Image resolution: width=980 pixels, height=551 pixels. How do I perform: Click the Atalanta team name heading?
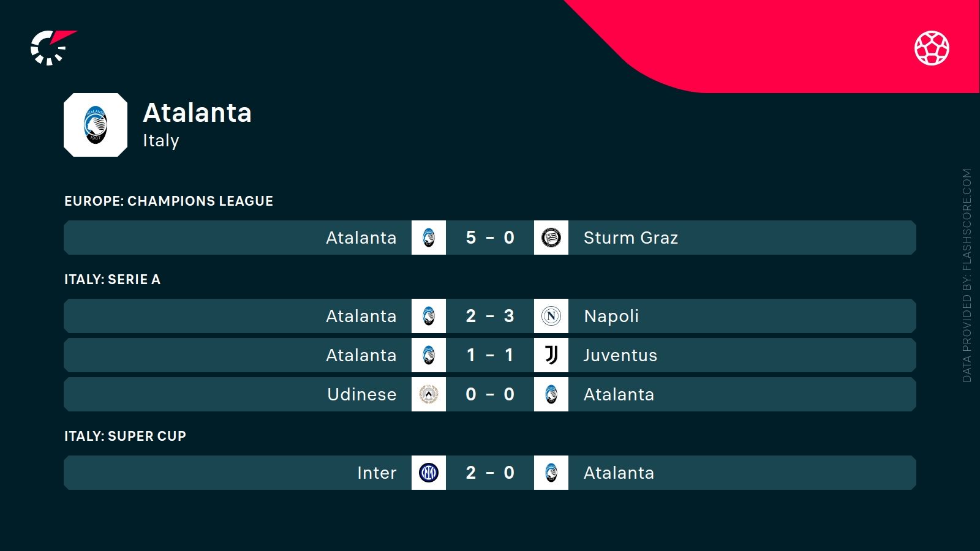tap(197, 113)
